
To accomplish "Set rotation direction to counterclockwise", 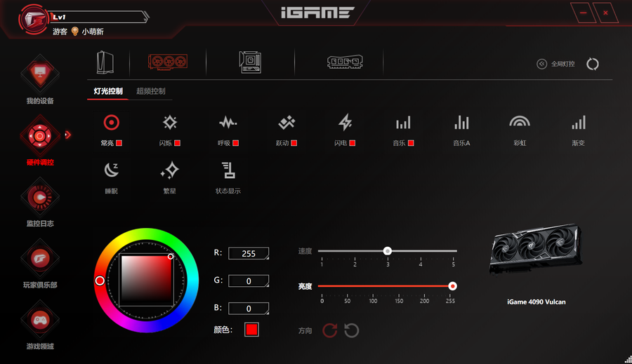I will pyautogui.click(x=352, y=330).
